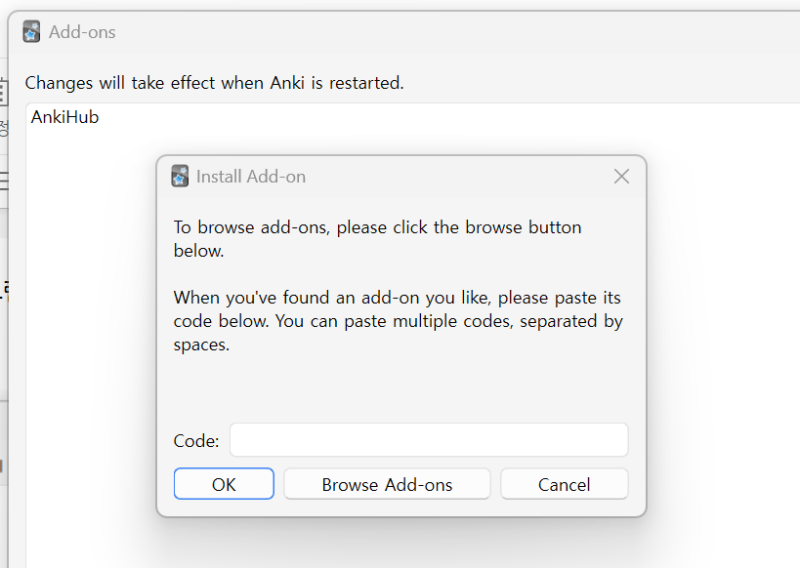Click the "Install Add-on" dialog title text
The image size is (800, 568).
point(251,177)
